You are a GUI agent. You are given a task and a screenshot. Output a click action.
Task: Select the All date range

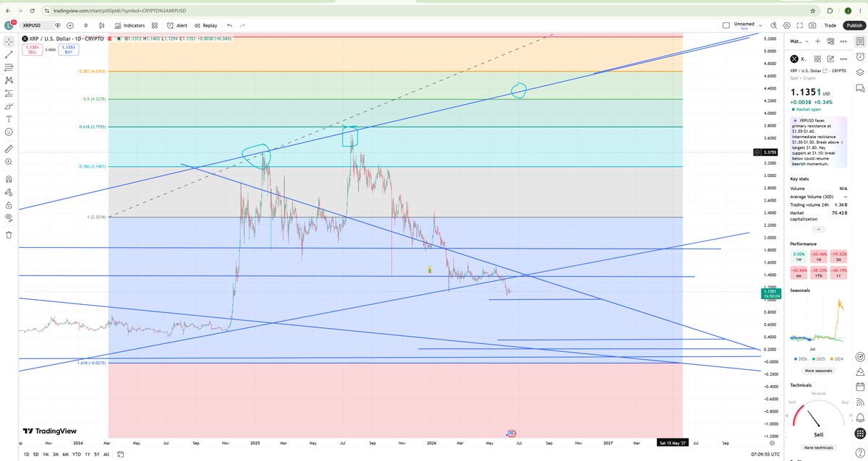coord(106,454)
